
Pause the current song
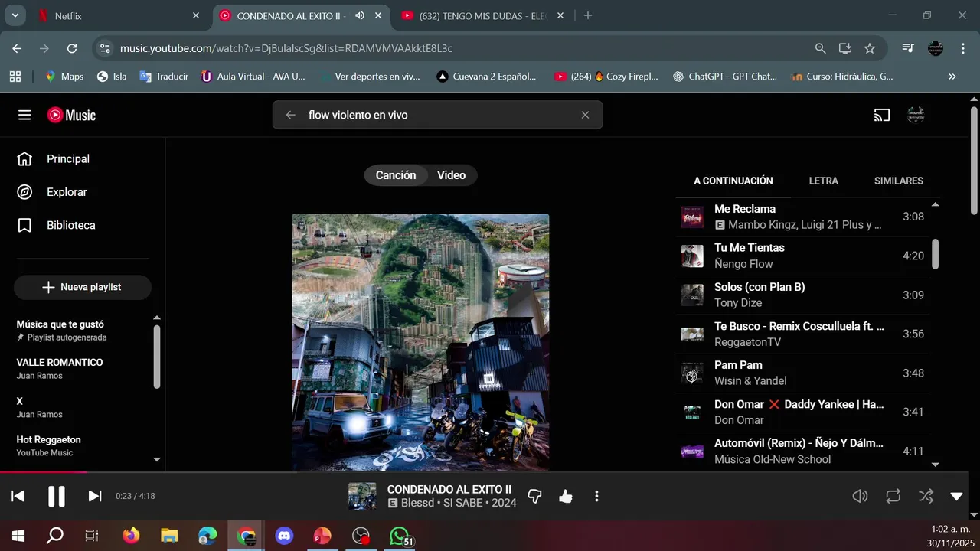tap(57, 496)
